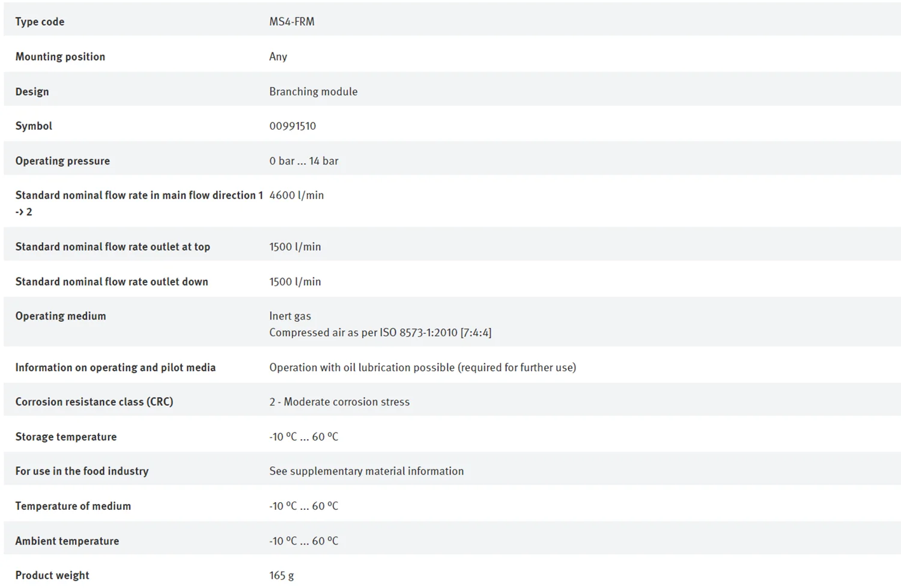Select the Temperature of medium label
Screen dimensions: 901x588
(x=73, y=506)
